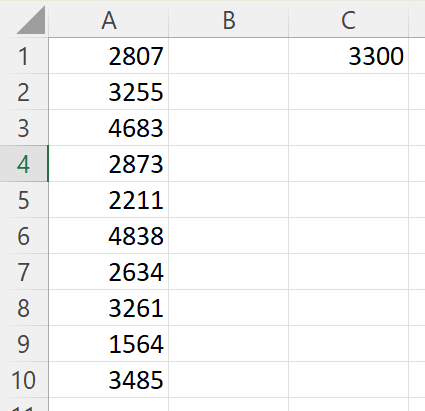The image size is (425, 411).
Task: Select row 1 header
Action: pyautogui.click(x=24, y=56)
